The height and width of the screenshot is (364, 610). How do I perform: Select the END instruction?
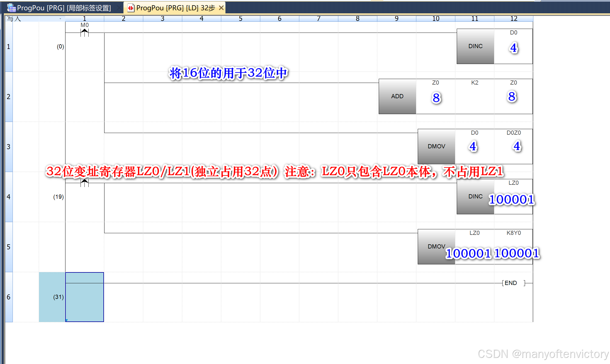[514, 283]
